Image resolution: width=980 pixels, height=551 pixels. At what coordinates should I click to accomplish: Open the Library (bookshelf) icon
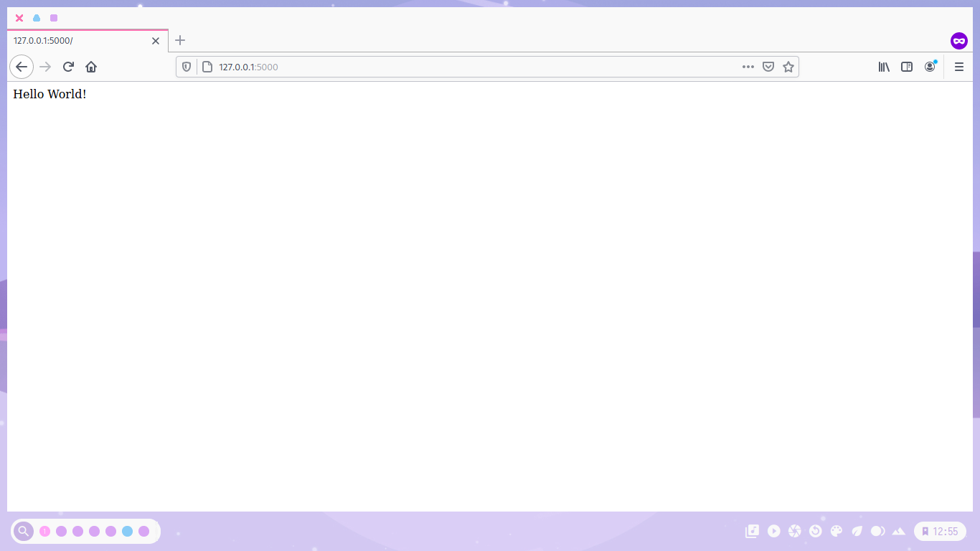click(x=884, y=67)
